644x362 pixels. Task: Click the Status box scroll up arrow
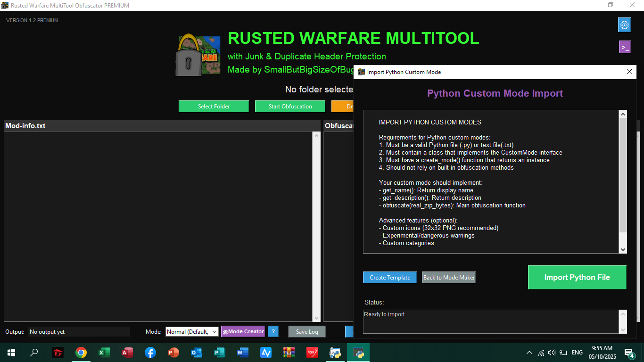tap(623, 314)
